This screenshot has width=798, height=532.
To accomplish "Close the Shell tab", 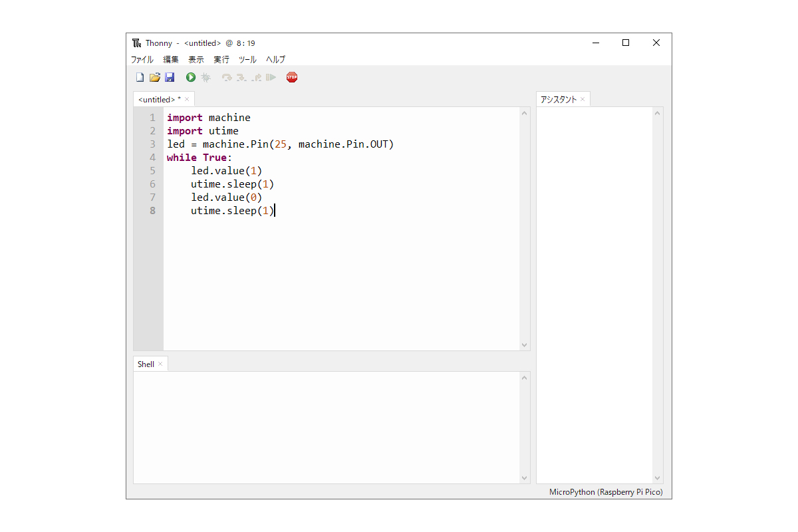I will click(x=160, y=364).
